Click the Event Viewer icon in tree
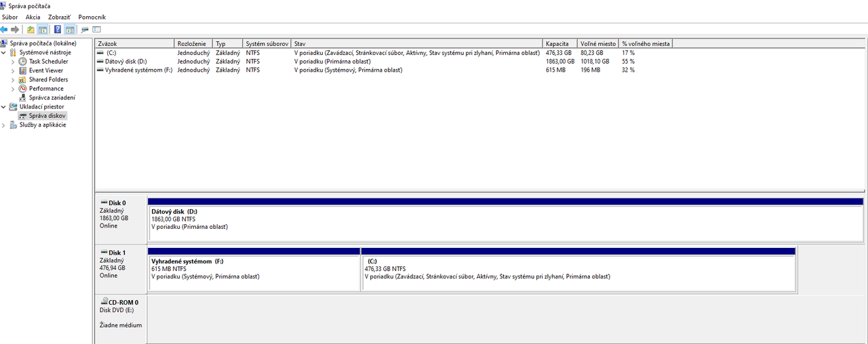868x344 pixels. tap(23, 70)
